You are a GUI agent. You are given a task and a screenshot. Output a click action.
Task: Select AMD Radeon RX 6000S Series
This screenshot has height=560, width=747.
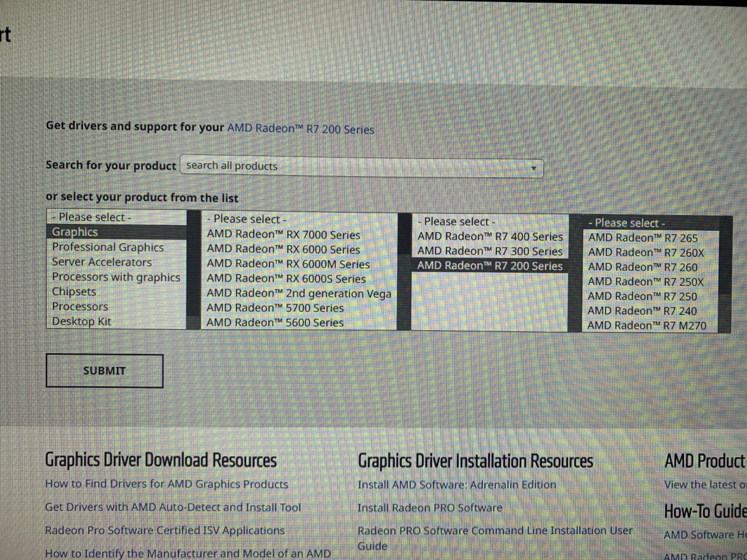click(x=299, y=278)
